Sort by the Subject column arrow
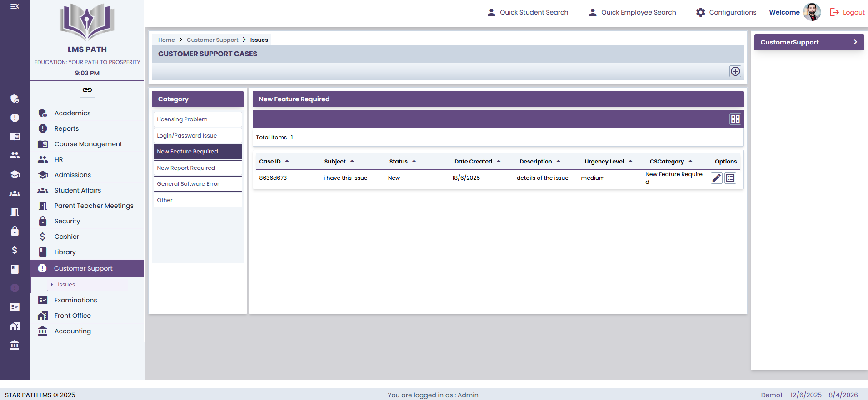The width and height of the screenshot is (868, 400). (x=352, y=161)
